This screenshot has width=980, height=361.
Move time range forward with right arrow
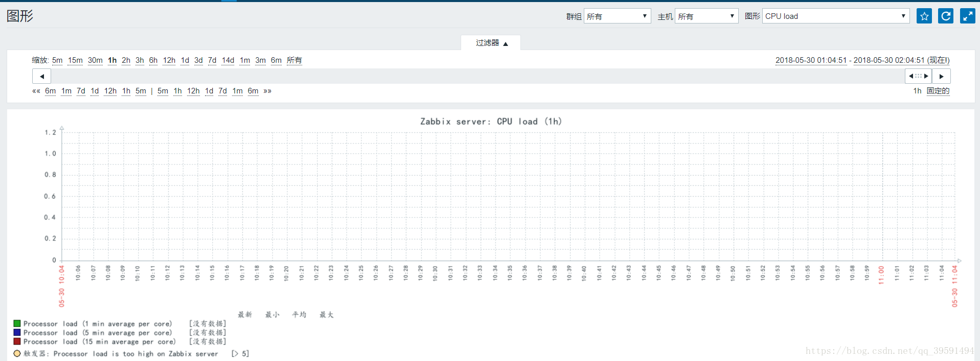[941, 76]
